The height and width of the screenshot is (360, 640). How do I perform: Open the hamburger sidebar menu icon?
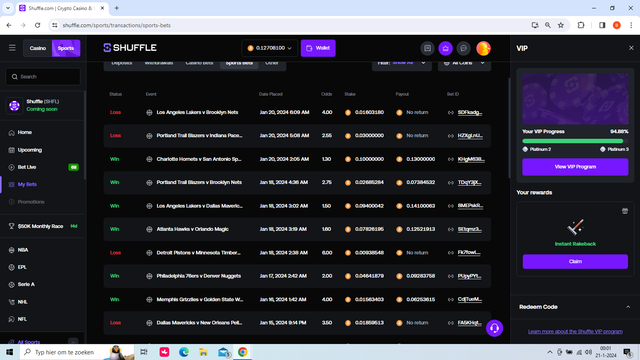click(x=12, y=48)
